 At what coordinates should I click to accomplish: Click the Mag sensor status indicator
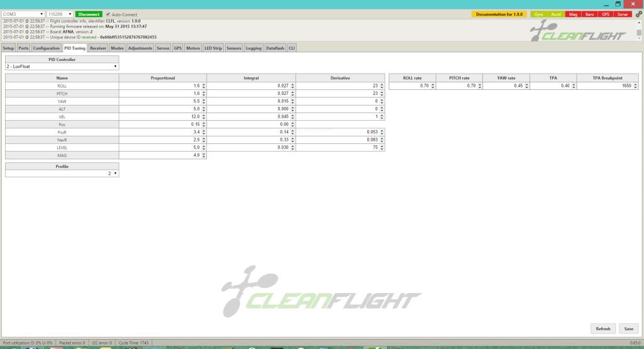click(x=573, y=14)
